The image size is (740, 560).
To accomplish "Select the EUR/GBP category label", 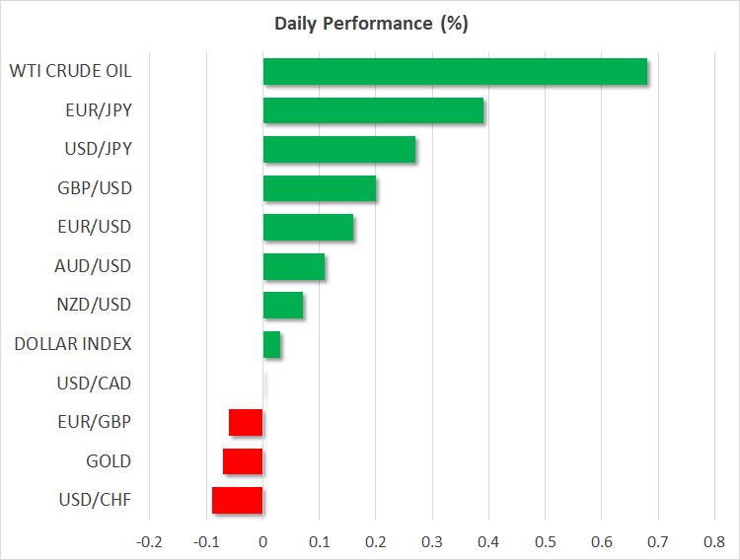I will (94, 422).
